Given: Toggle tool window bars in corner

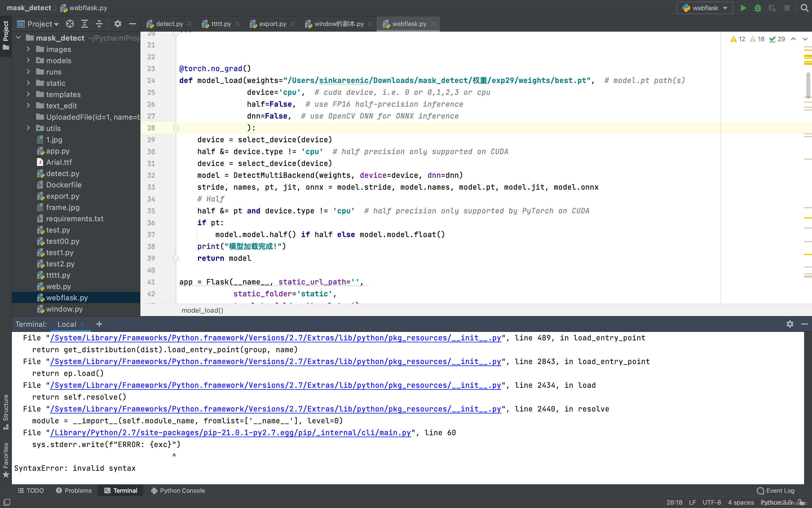Looking at the screenshot, I should [6, 502].
